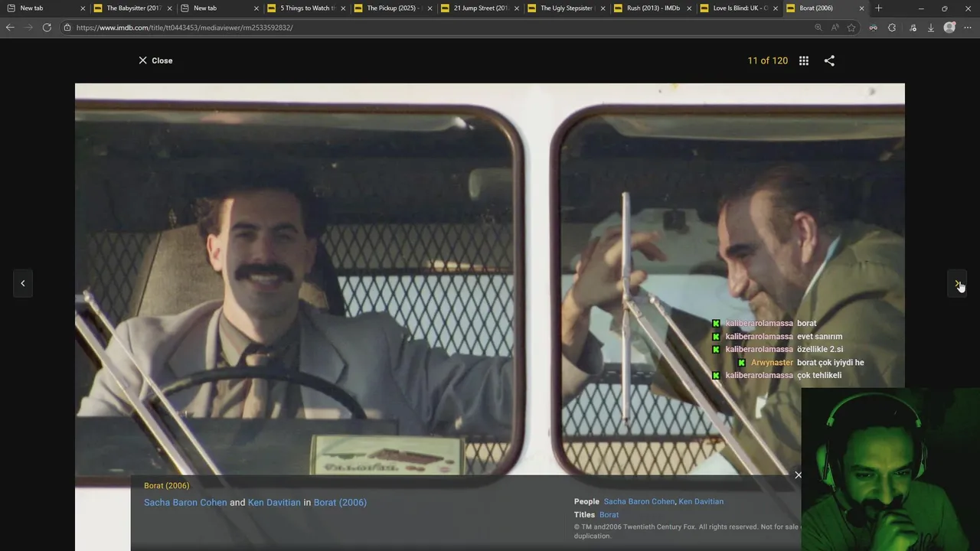
Task: Click chat message 'borat çok iyiydi he'
Action: click(830, 363)
